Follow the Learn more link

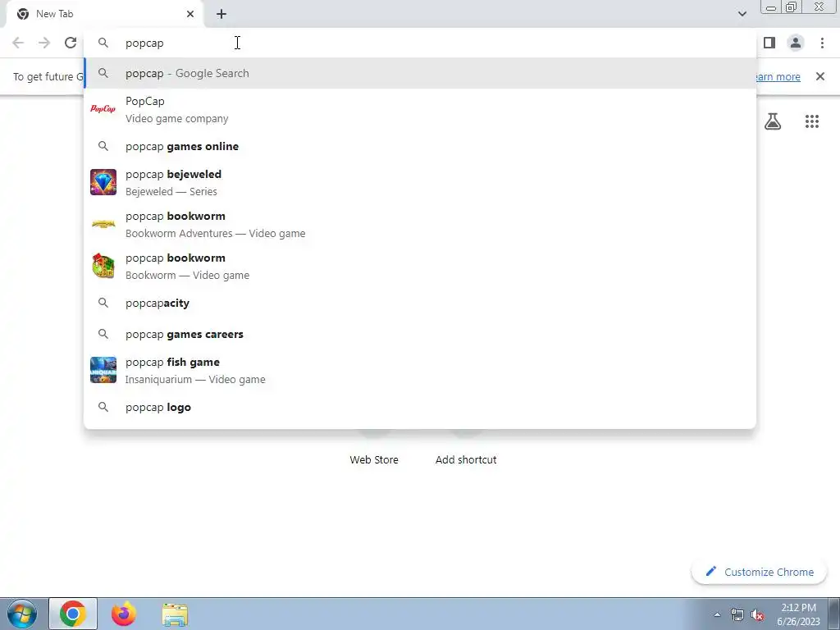(778, 76)
